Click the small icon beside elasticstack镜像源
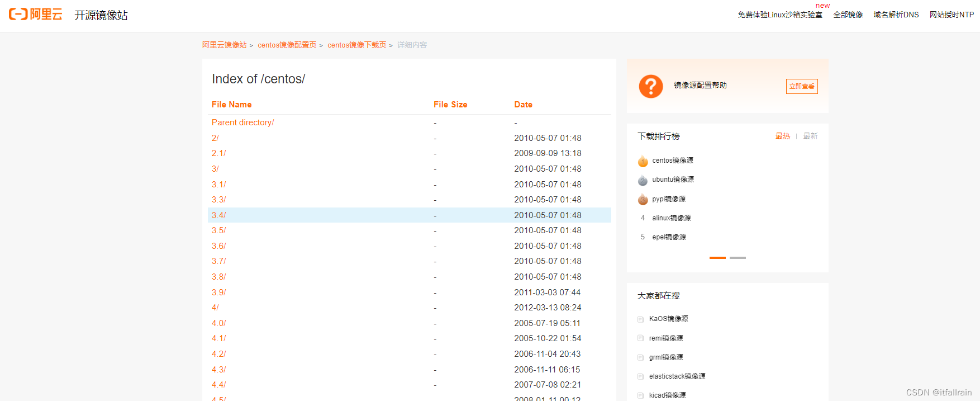980x401 pixels. pos(640,376)
